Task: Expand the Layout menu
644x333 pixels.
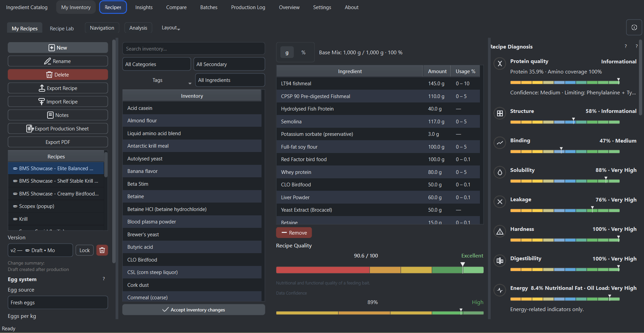Action: (x=171, y=28)
